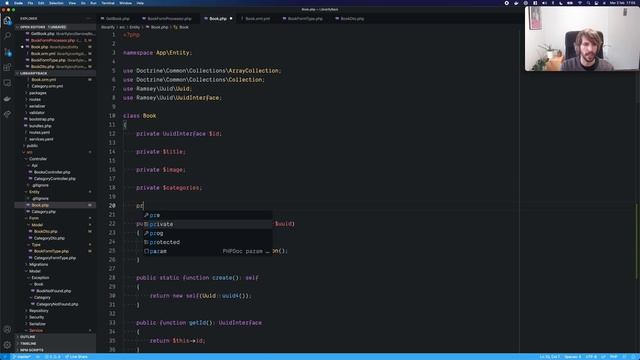The image size is (640, 360).
Task: Open CategoryFormType.php in the file tree
Action: (x=55, y=258)
